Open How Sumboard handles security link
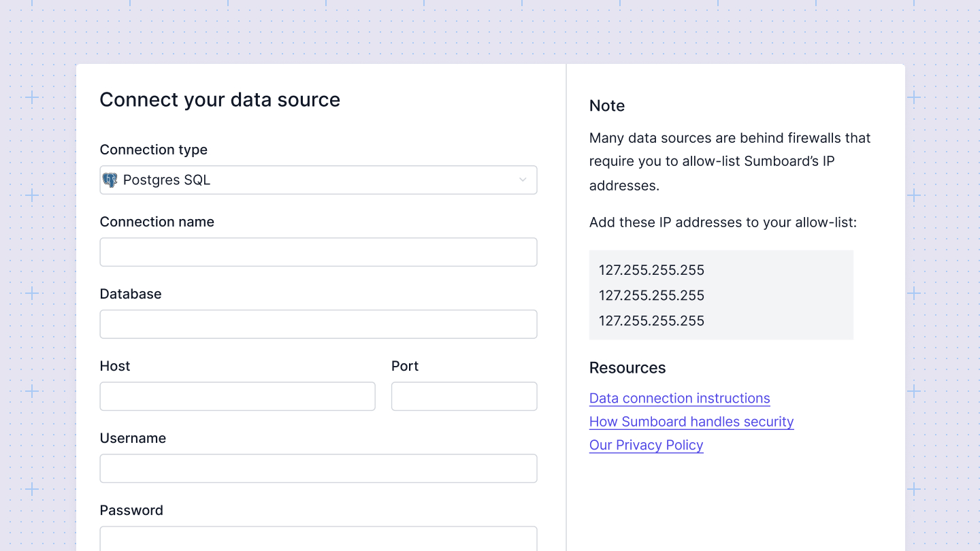Screen dimensions: 980x551 tap(691, 422)
